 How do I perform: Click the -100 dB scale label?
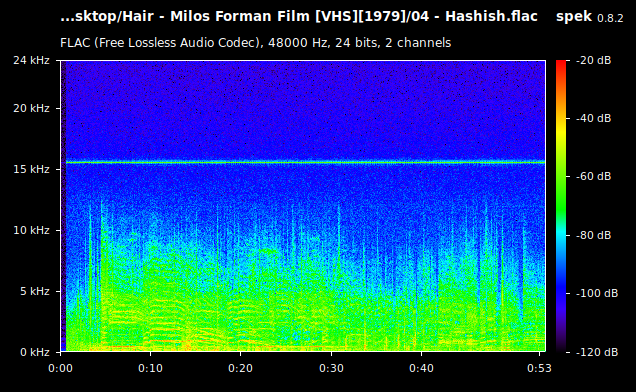[x=597, y=293]
